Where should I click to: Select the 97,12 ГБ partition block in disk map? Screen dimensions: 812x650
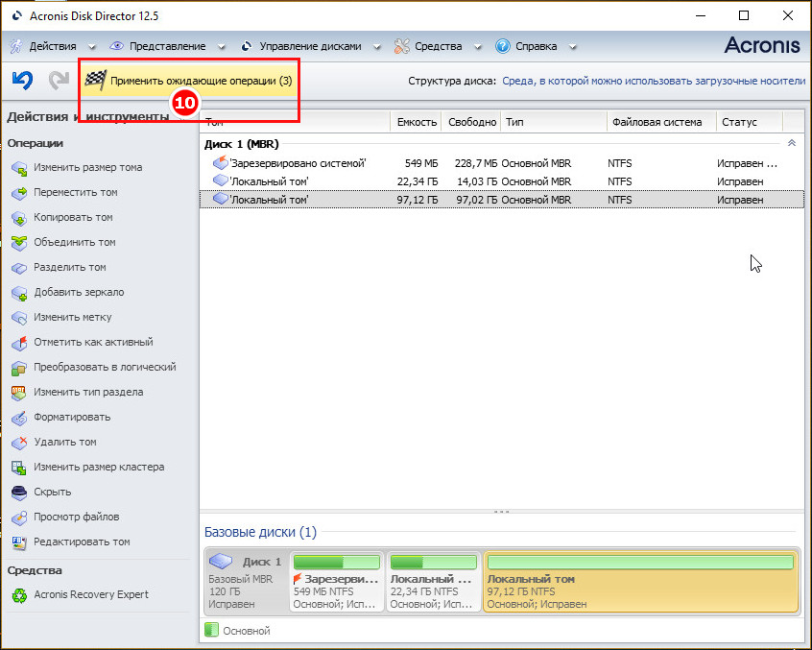[641, 582]
